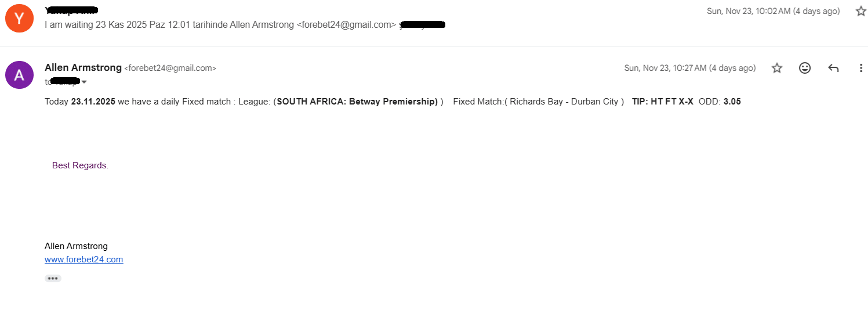Open the www.forebet24.com link
Viewport: 868px width, 310px height.
click(83, 259)
